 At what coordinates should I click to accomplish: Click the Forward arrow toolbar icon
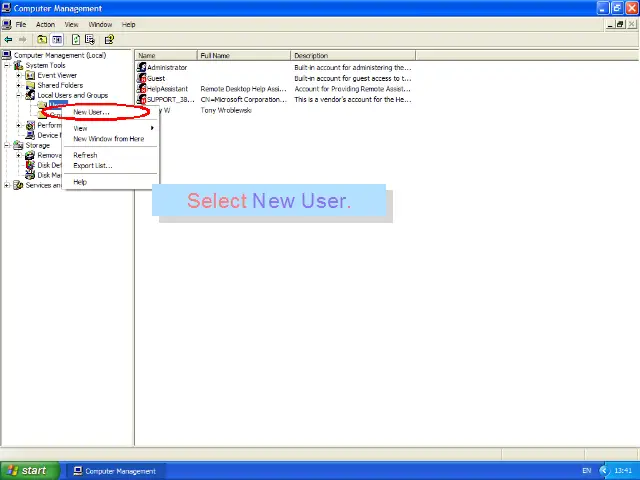pyautogui.click(x=22, y=40)
